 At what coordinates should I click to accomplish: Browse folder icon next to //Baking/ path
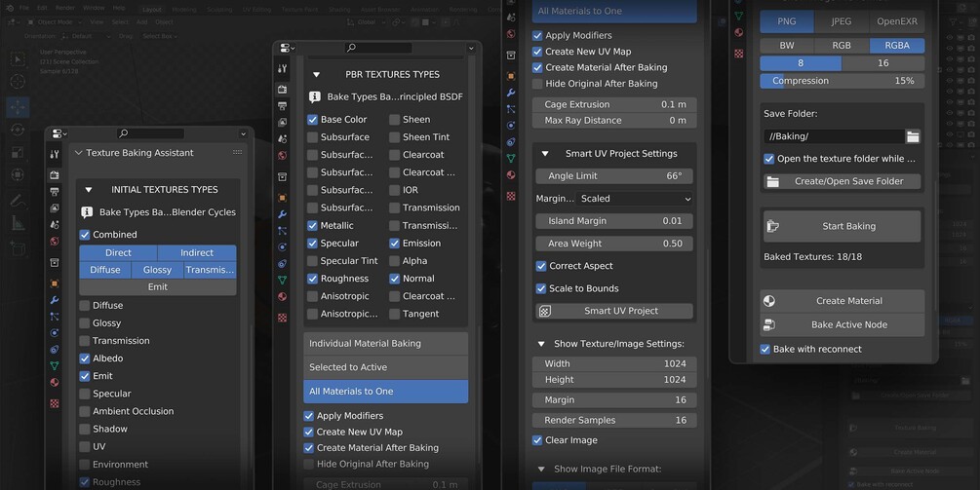[913, 136]
